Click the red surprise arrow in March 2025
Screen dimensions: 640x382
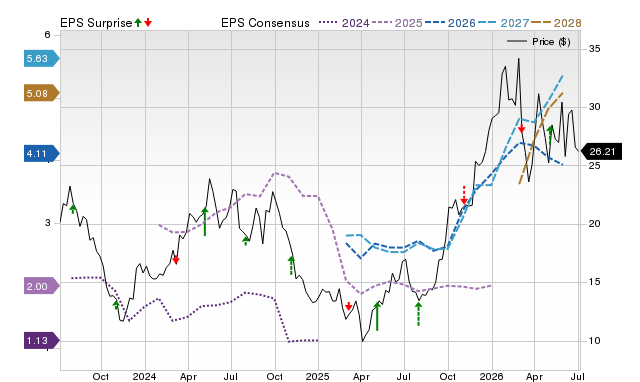pos(349,306)
